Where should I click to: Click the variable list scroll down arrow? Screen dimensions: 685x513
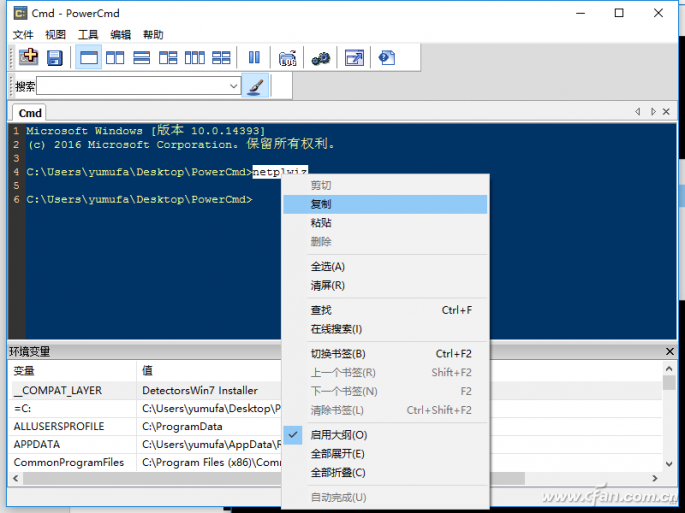point(669,464)
